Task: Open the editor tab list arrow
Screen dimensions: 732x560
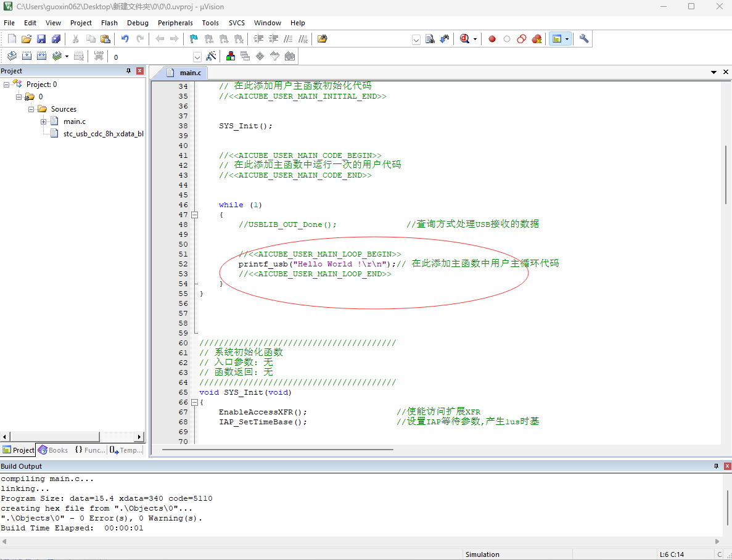Action: [713, 72]
